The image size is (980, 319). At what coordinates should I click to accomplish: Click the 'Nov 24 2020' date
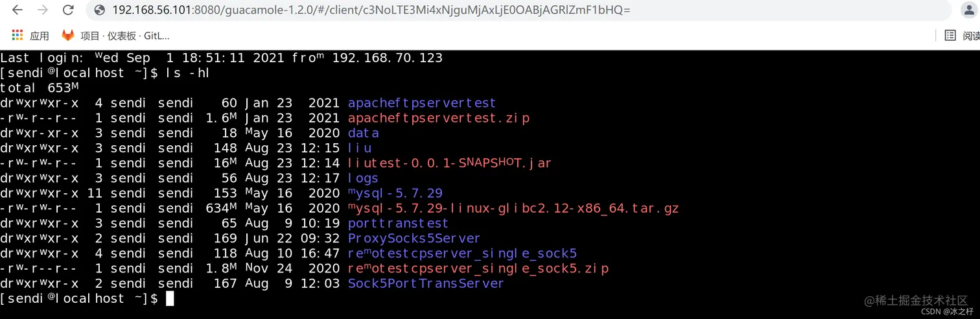click(292, 268)
